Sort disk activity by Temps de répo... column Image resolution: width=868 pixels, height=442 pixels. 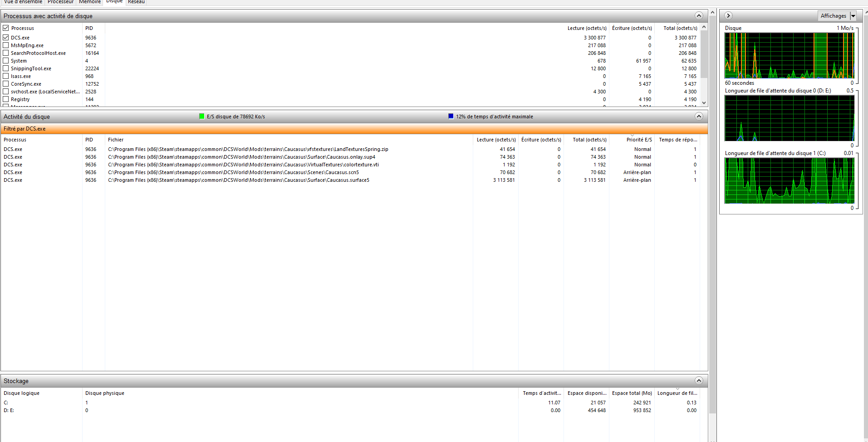click(x=677, y=140)
